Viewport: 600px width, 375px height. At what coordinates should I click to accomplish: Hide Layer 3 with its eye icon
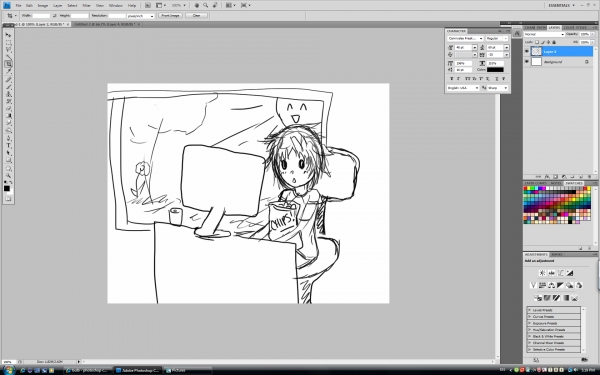(x=527, y=51)
